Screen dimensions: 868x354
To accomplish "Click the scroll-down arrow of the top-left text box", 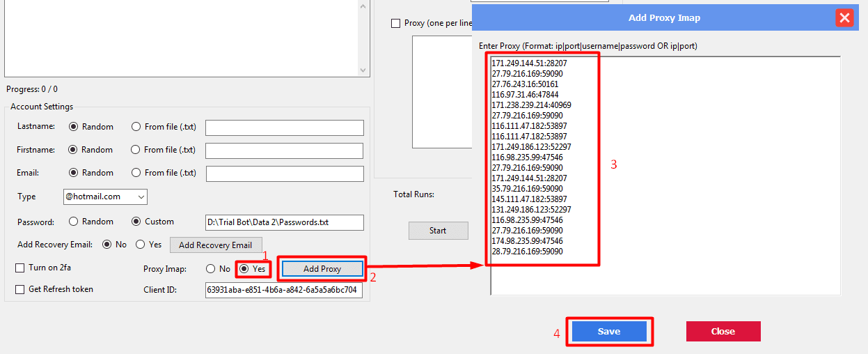I will 363,70.
